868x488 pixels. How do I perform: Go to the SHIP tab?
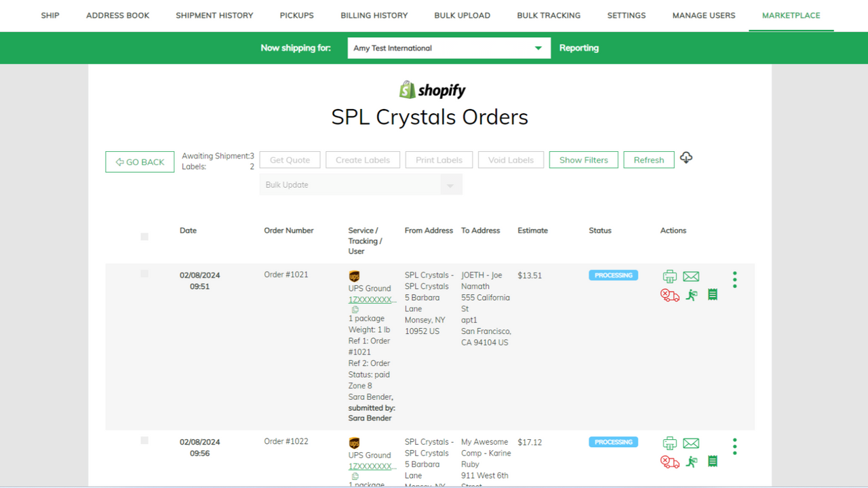(50, 15)
